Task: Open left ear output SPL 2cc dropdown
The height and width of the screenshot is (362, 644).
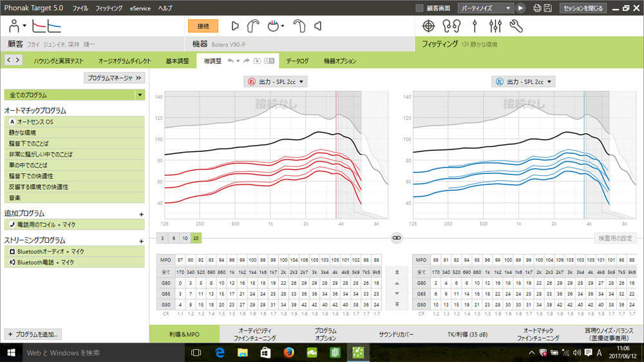Action: [x=523, y=82]
